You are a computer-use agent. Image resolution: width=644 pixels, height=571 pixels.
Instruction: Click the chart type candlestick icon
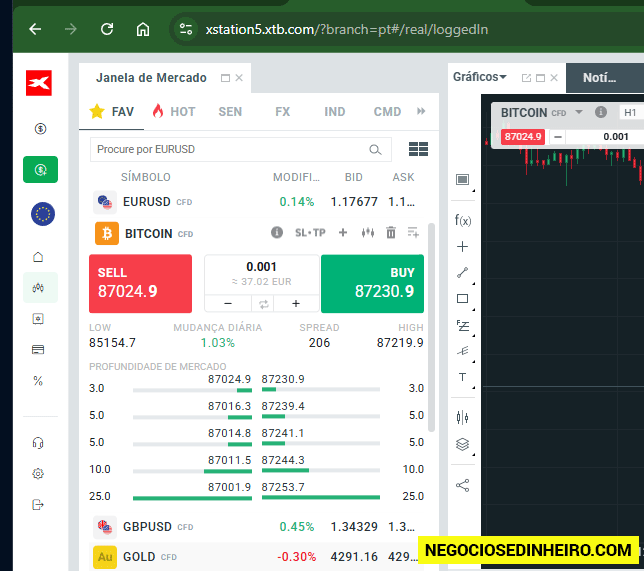click(462, 417)
